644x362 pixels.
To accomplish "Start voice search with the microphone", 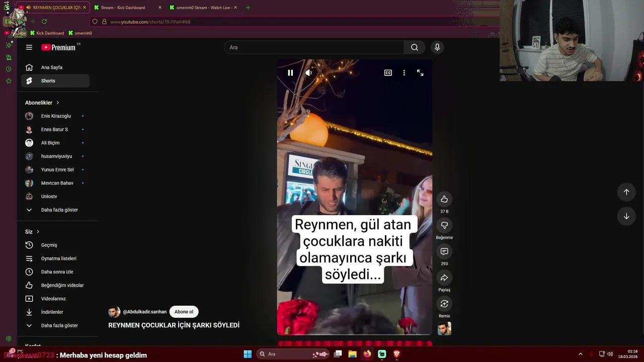I will click(x=437, y=47).
